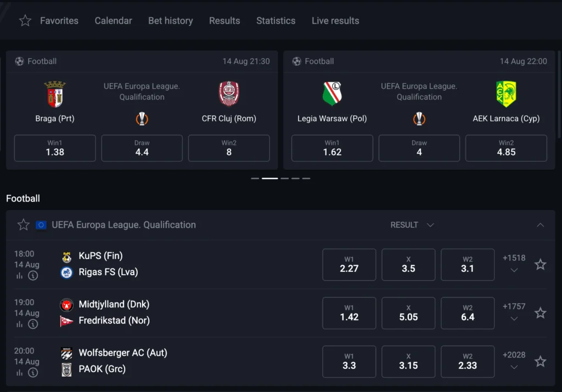Expand more markets for the Midtjylland match
The image size is (562, 392).
pos(514,318)
